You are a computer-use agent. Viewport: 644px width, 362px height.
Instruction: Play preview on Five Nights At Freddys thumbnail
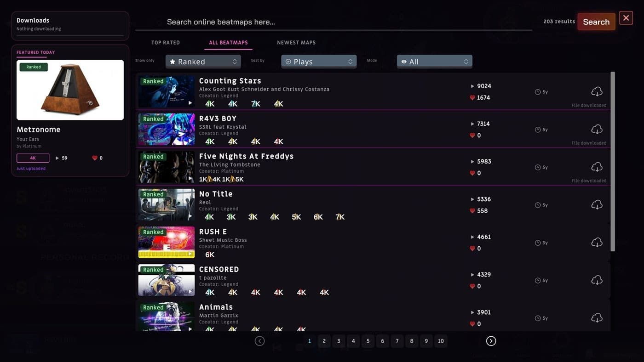click(167, 167)
